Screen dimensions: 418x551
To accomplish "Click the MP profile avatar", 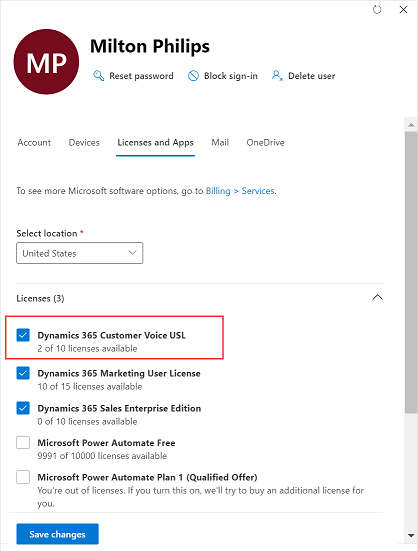I will tap(46, 61).
